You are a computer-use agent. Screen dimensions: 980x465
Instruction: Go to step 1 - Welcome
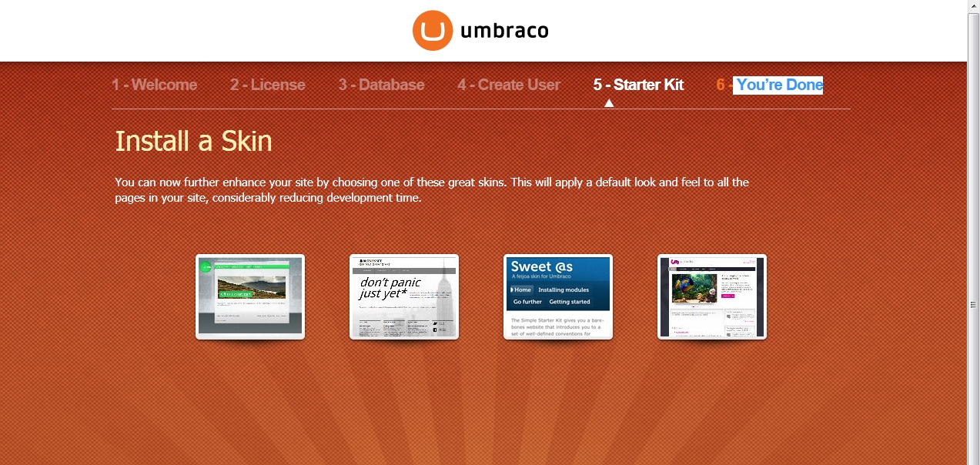pos(154,85)
